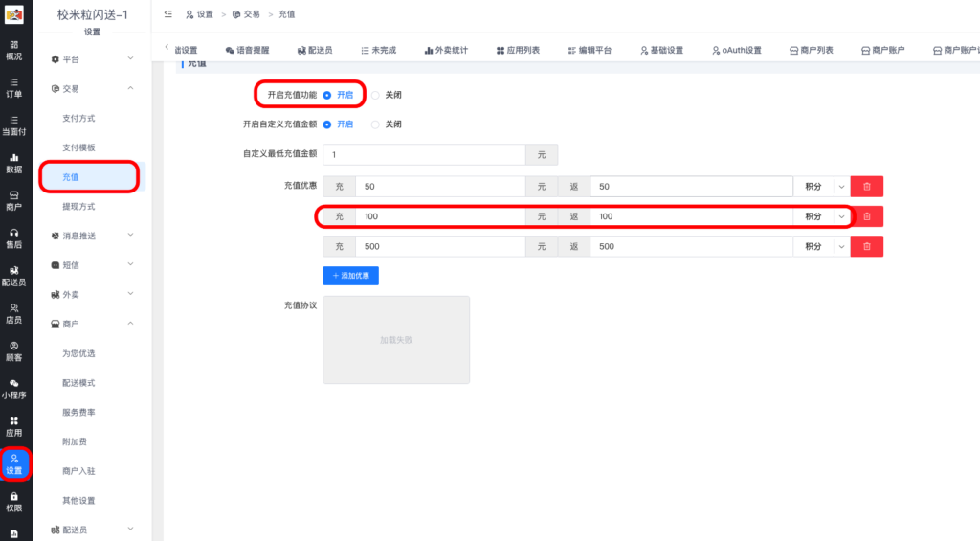Open the 权限 permissions lock icon
This screenshot has height=541, width=980.
click(13, 502)
